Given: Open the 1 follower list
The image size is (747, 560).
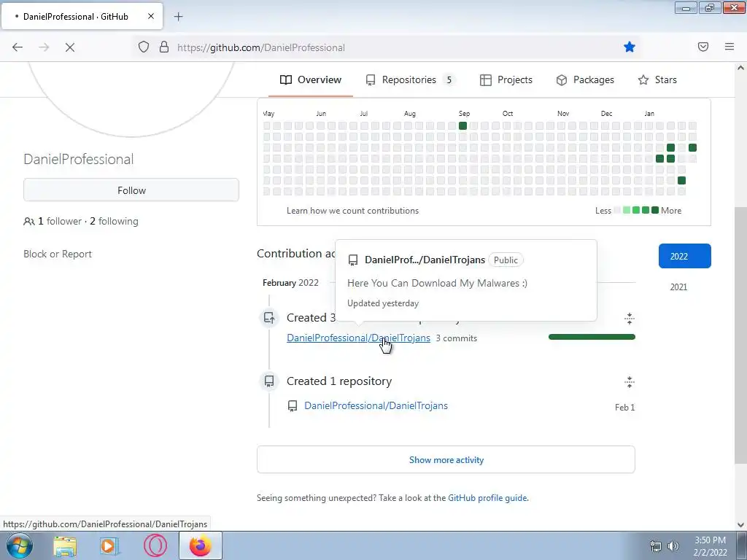Looking at the screenshot, I should [60, 222].
